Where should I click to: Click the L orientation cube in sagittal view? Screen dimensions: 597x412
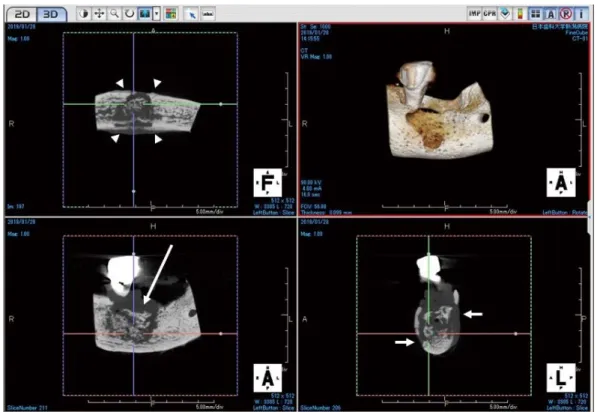(x=561, y=378)
